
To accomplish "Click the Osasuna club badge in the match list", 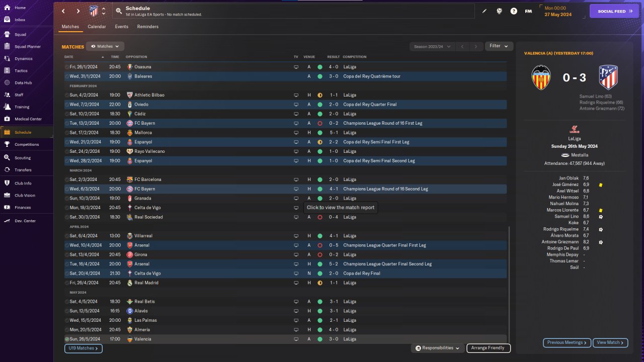I will pyautogui.click(x=129, y=67).
